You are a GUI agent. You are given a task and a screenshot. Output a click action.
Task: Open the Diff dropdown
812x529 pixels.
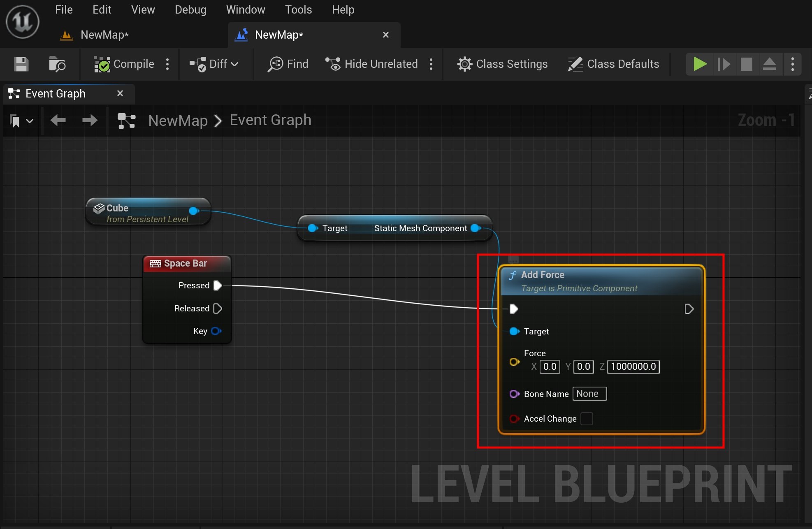[214, 64]
